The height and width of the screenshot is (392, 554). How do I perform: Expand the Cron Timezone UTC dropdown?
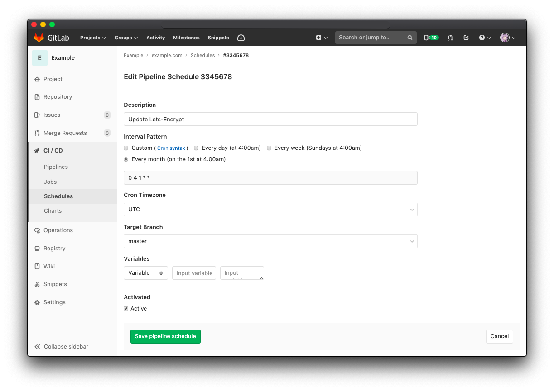270,210
